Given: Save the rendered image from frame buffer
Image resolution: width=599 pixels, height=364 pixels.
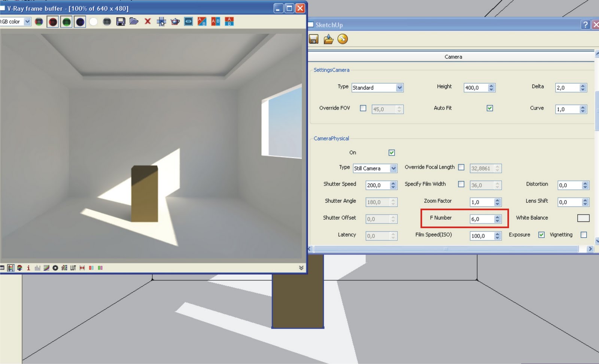Looking at the screenshot, I should (121, 22).
